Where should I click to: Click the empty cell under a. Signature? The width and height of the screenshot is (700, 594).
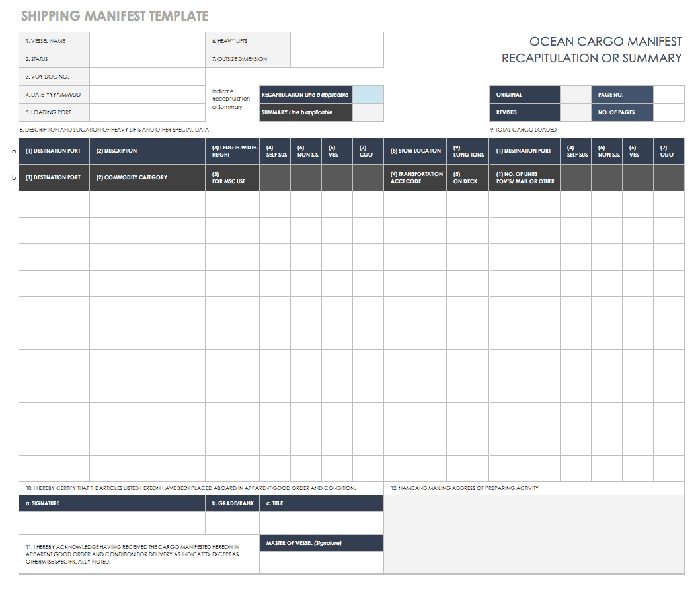[112, 523]
